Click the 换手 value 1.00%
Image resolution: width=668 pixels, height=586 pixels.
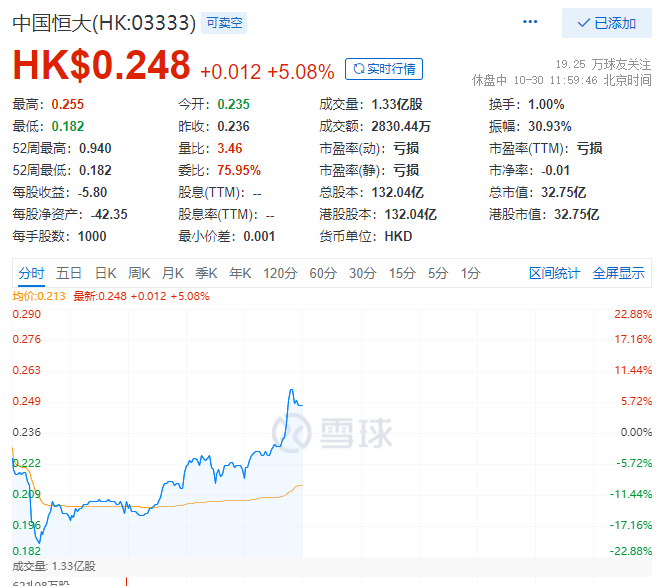point(546,104)
